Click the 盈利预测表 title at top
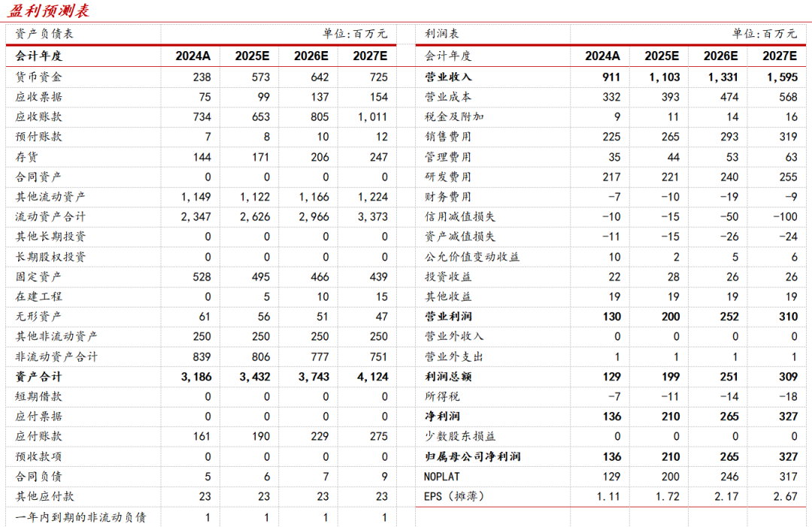Screen dimensions: 812x527 pos(51,11)
